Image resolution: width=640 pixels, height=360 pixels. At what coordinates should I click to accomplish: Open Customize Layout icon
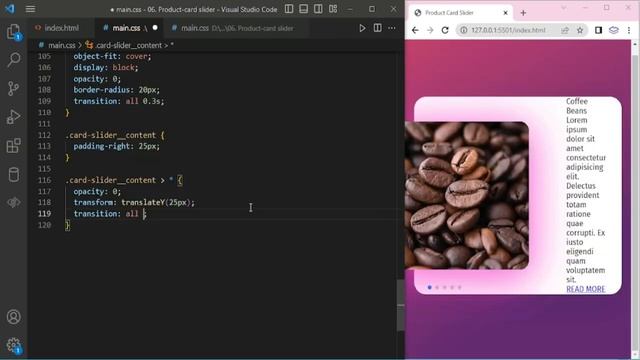pos(333,9)
